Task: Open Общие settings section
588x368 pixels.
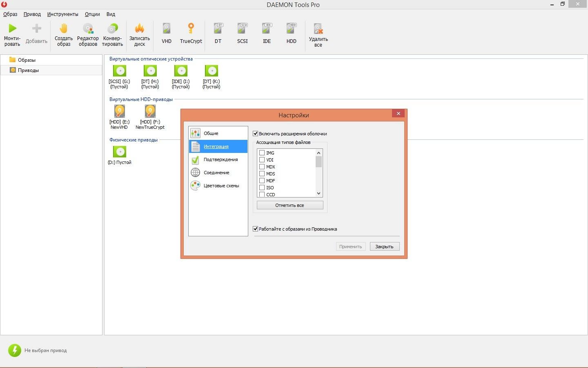Action: coord(218,133)
